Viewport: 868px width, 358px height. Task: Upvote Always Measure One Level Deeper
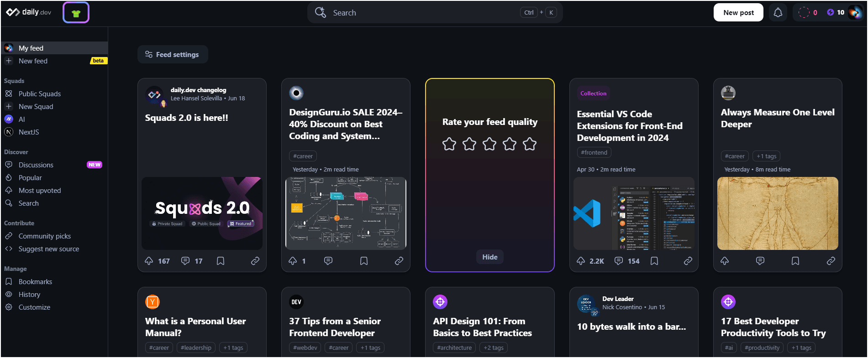pyautogui.click(x=725, y=261)
